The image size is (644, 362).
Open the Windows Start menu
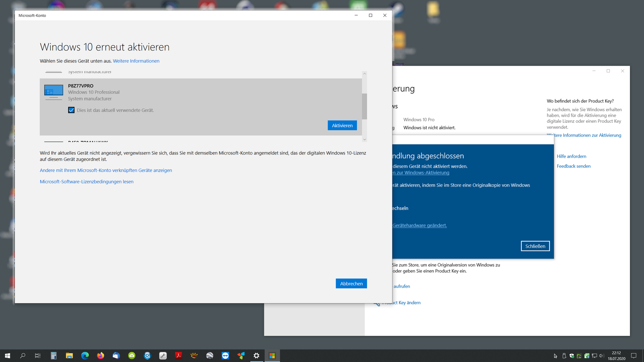[7, 356]
